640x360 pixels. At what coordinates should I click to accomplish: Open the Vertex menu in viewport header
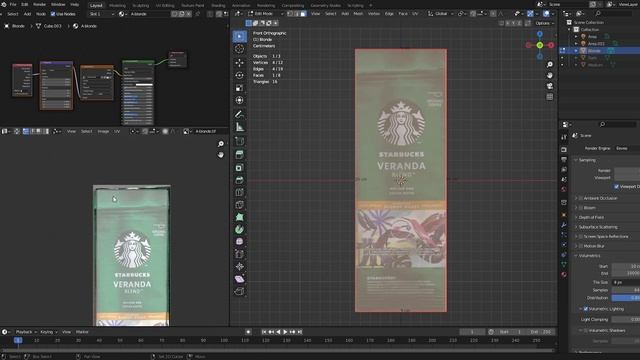(x=374, y=14)
